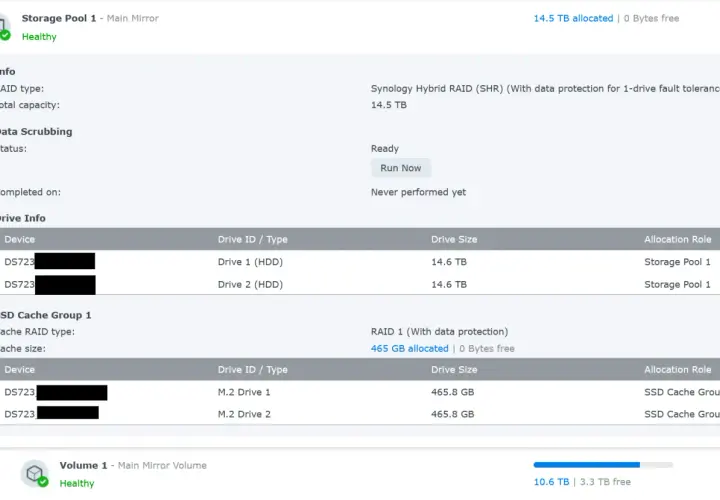The width and height of the screenshot is (720, 500).
Task: Click Drive ID / Type header in Drive Info table
Action: 253,239
